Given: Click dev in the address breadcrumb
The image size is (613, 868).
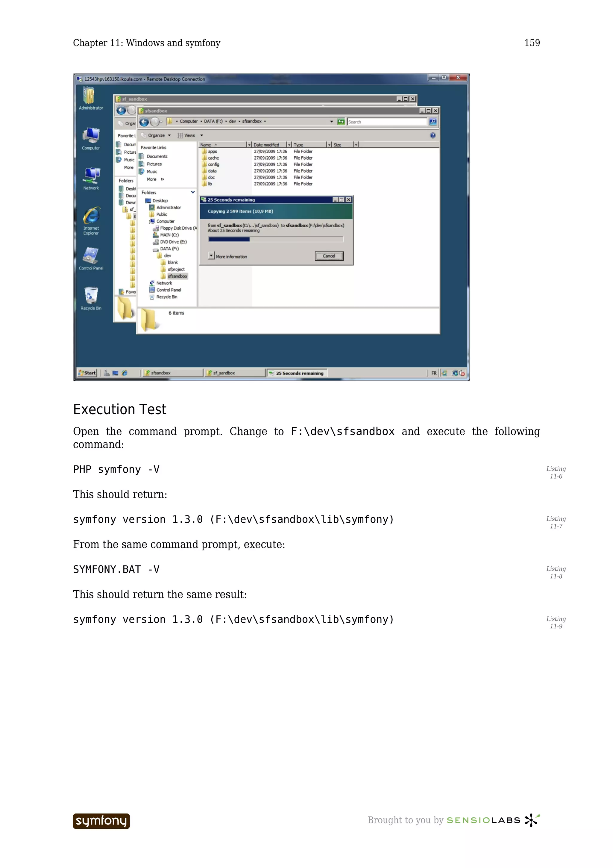Looking at the screenshot, I should click(232, 121).
